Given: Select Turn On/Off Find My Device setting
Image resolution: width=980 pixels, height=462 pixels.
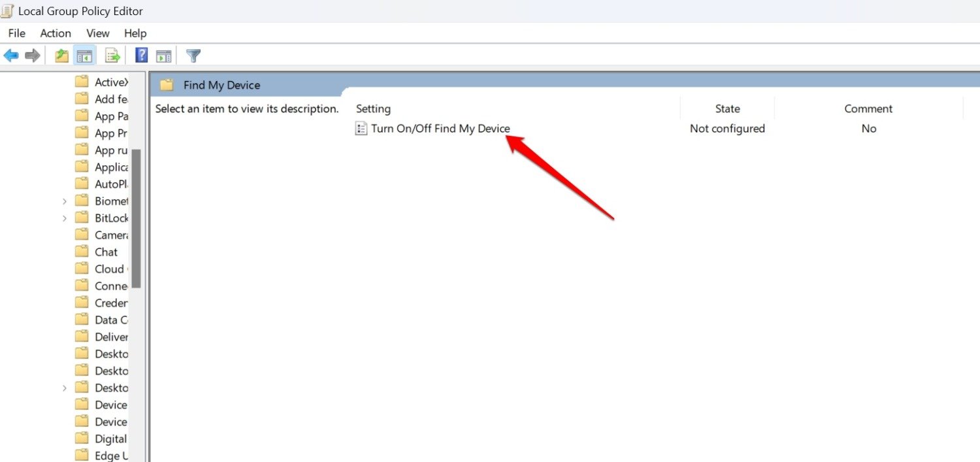Looking at the screenshot, I should 440,129.
